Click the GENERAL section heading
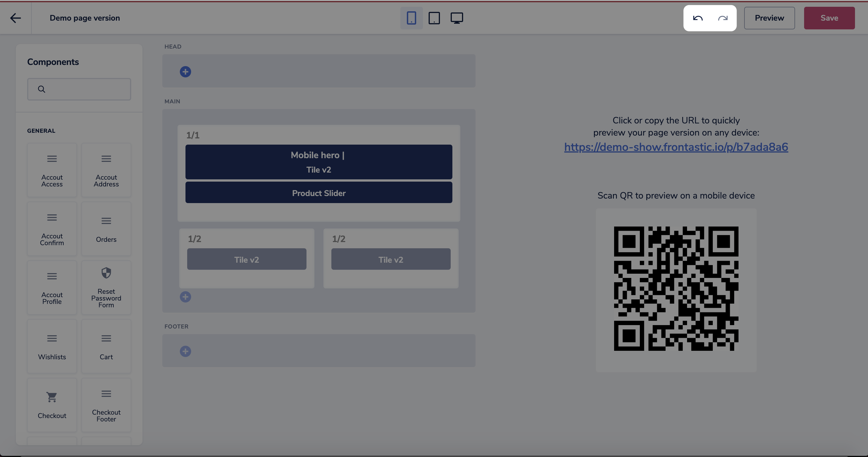 41,130
